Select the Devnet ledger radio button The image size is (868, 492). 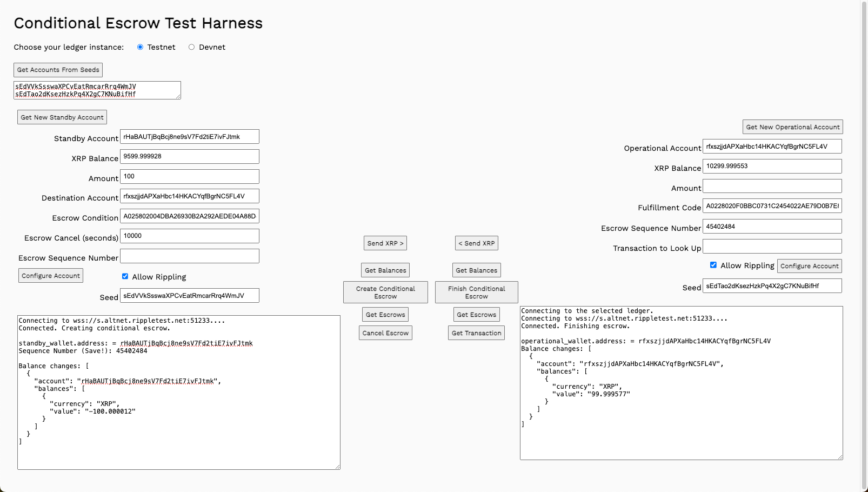tap(191, 47)
